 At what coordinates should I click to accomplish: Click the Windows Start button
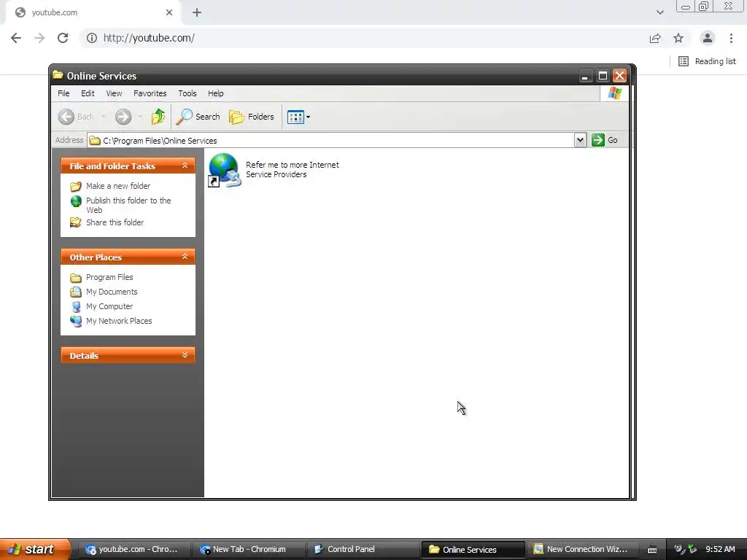[34, 549]
